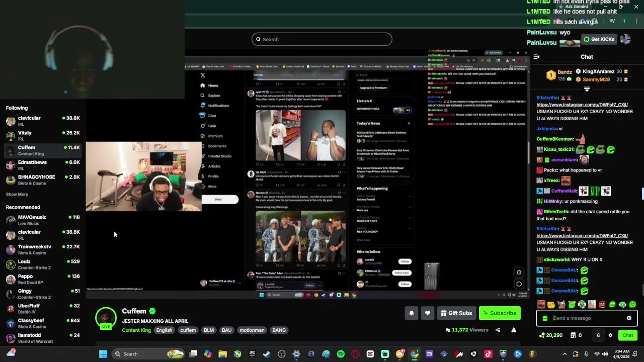Open the G chat identity button
The height and width of the screenshot is (362, 644).
tap(598, 335)
